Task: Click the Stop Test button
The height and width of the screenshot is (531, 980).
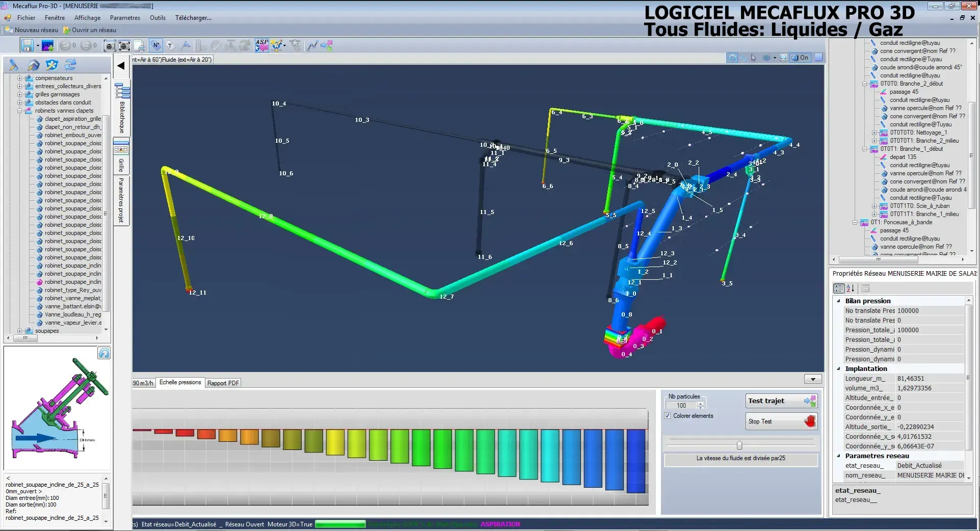Action: [781, 421]
